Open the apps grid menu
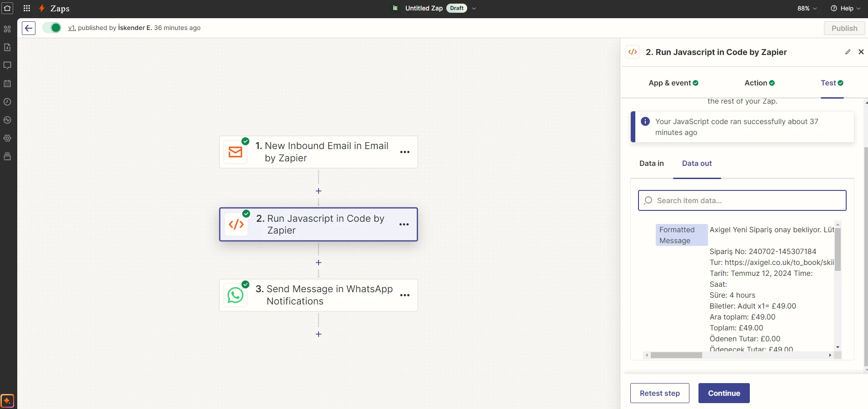This screenshot has height=409, width=868. coord(27,8)
